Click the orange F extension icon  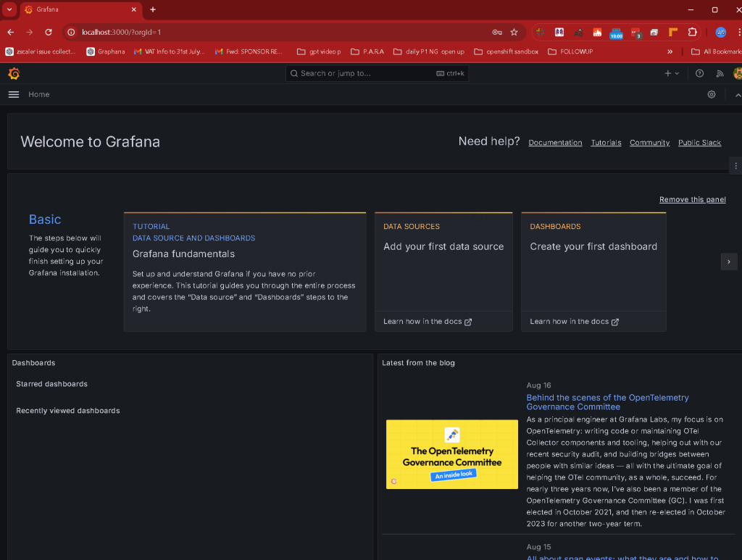(673, 32)
